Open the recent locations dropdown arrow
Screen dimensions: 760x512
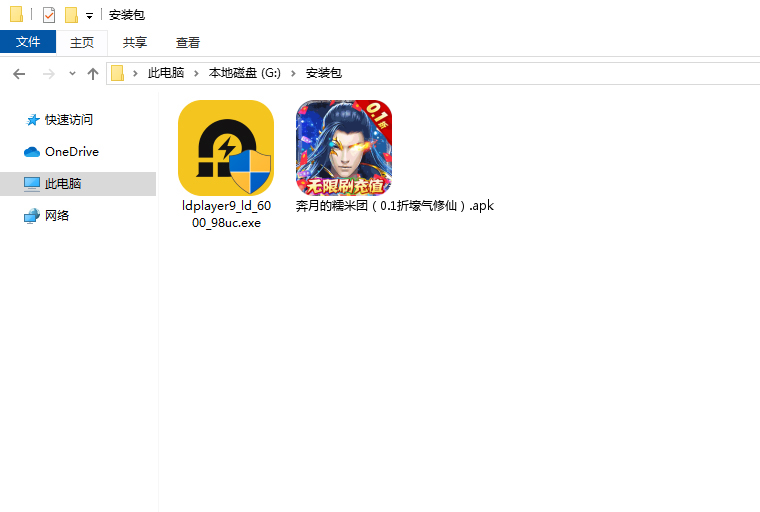[x=72, y=73]
